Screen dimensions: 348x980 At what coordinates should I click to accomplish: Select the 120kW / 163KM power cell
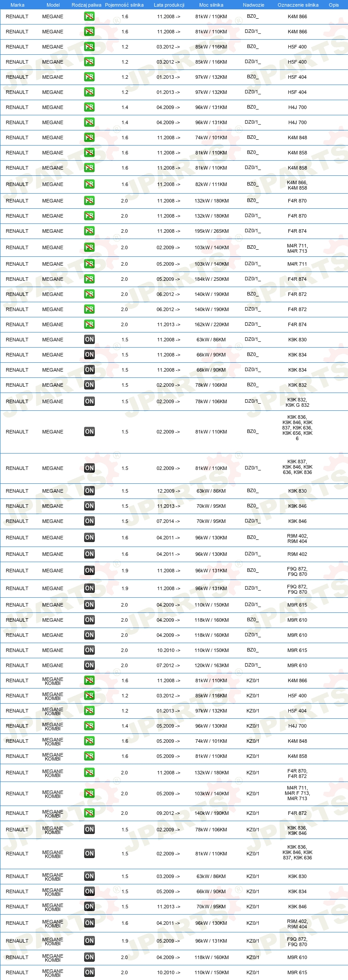(212, 665)
